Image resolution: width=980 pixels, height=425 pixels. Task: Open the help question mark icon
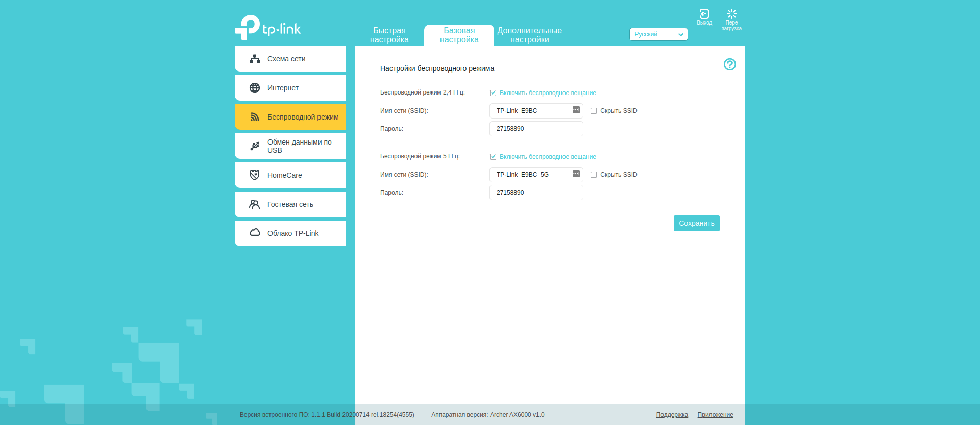click(x=729, y=64)
